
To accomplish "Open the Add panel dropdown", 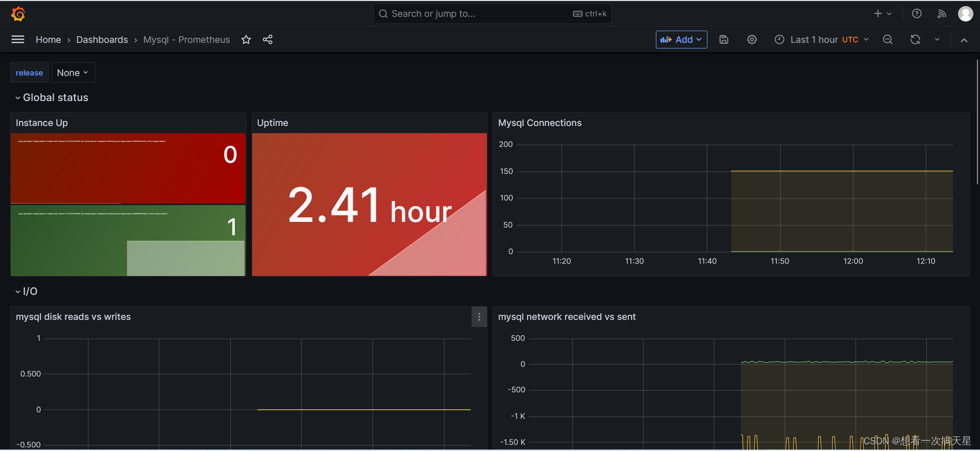I will 681,39.
